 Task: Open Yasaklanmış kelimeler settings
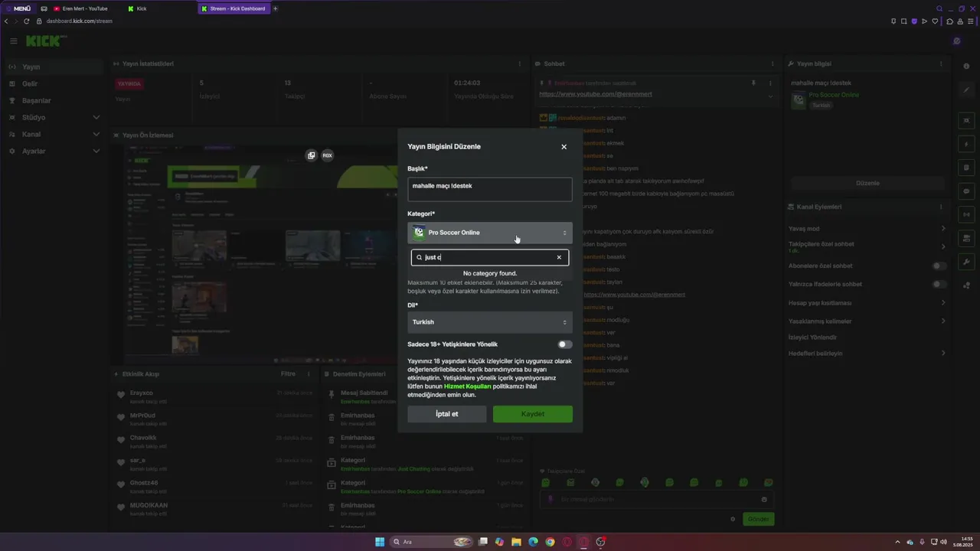867,321
